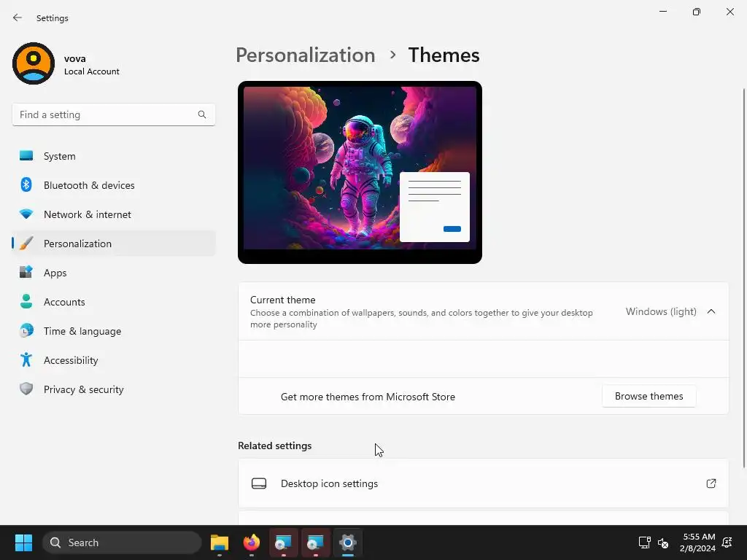This screenshot has width=747, height=560.
Task: Click the Bluetooth icon in sidebar
Action: 26,184
